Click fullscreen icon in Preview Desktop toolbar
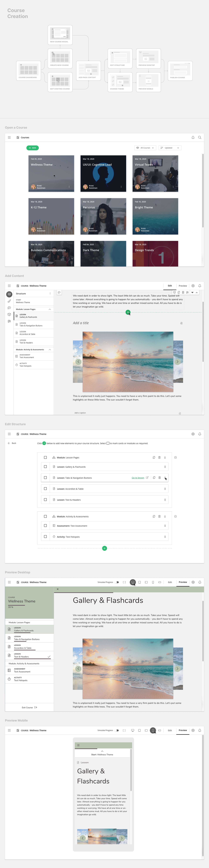209x868 pixels. pyautogui.click(x=124, y=582)
